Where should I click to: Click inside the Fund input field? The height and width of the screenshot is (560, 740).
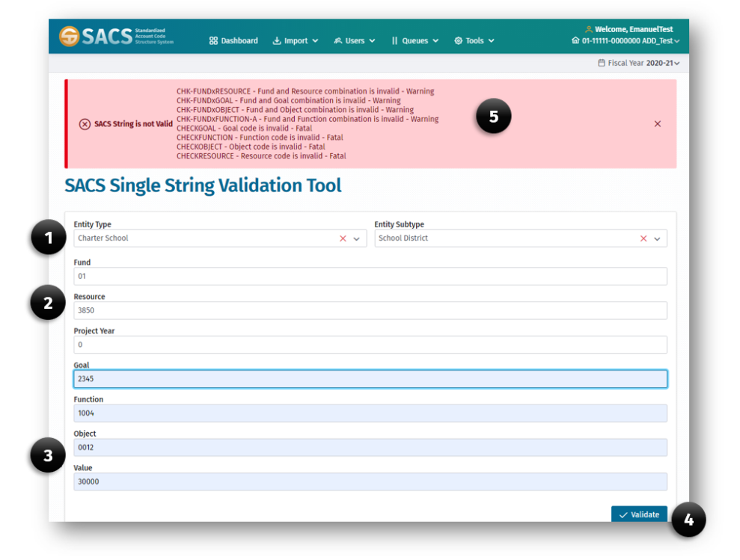pyautogui.click(x=370, y=276)
